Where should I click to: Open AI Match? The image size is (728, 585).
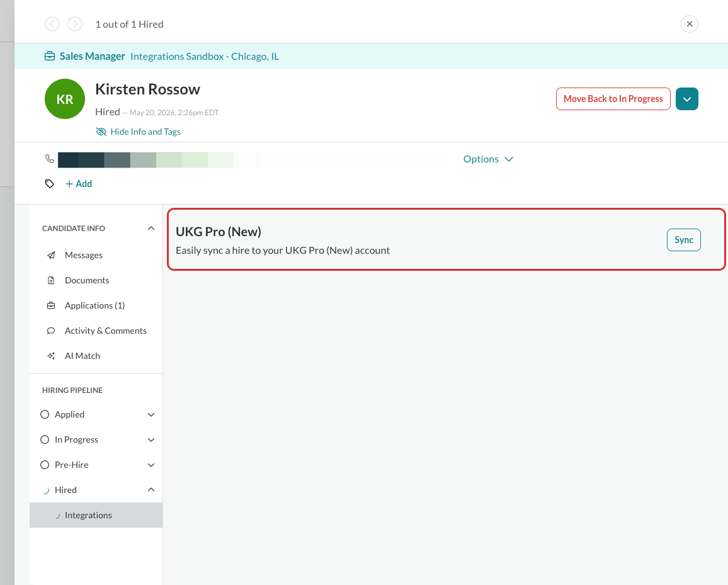click(82, 356)
